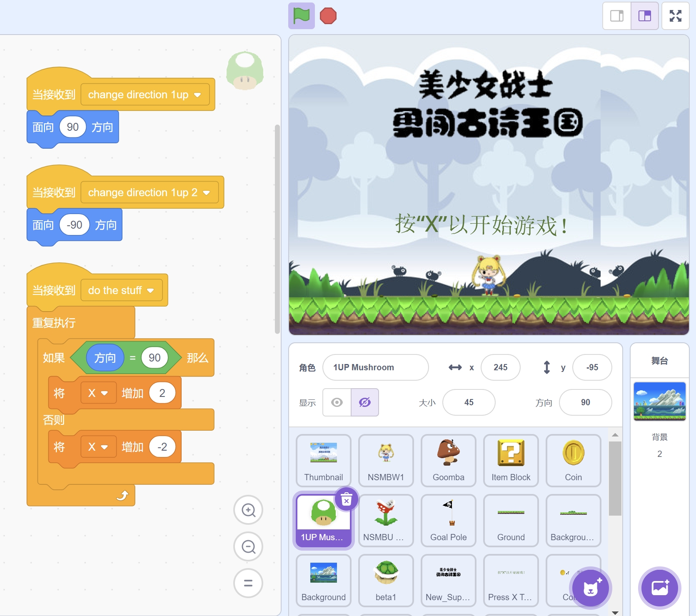This screenshot has width=696, height=616.
Task: Zoom in on the code workspace
Action: (x=248, y=510)
